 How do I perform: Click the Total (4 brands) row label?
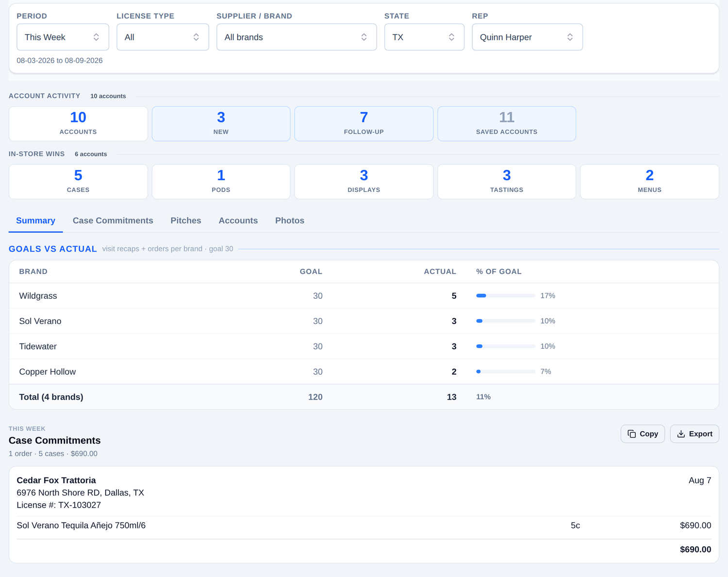point(51,397)
